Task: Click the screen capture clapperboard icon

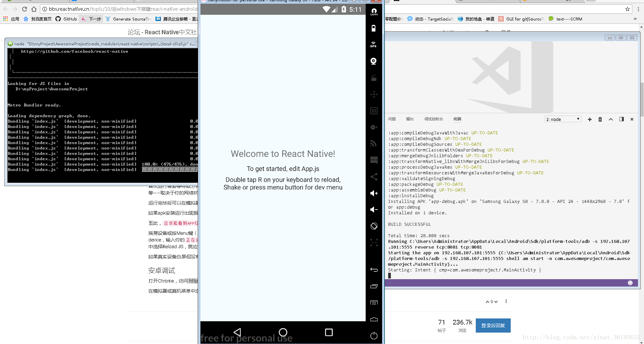Action: (374, 78)
